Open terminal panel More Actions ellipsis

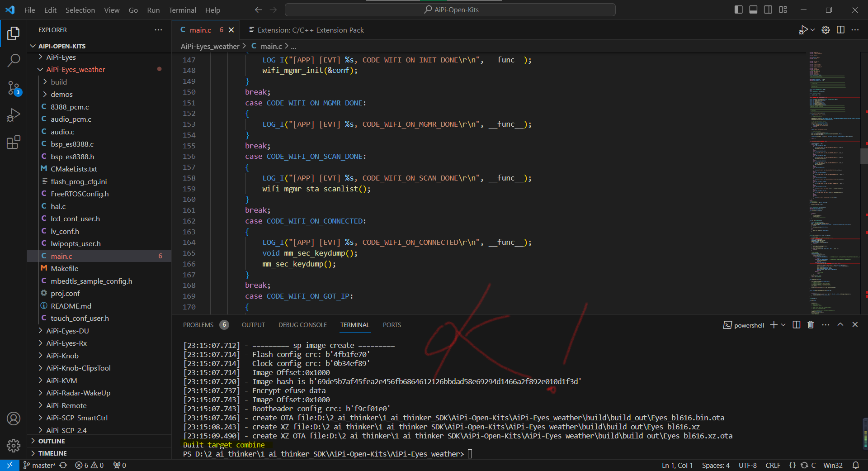pos(826,325)
